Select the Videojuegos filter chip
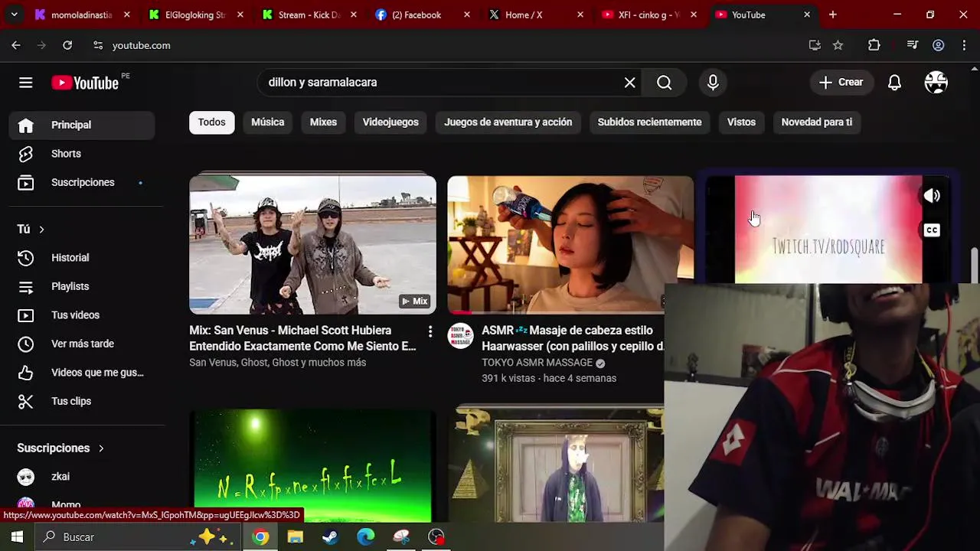 click(390, 122)
